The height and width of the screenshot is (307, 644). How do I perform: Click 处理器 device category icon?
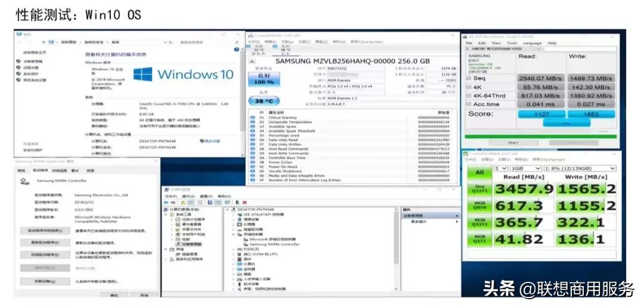[x=240, y=225]
